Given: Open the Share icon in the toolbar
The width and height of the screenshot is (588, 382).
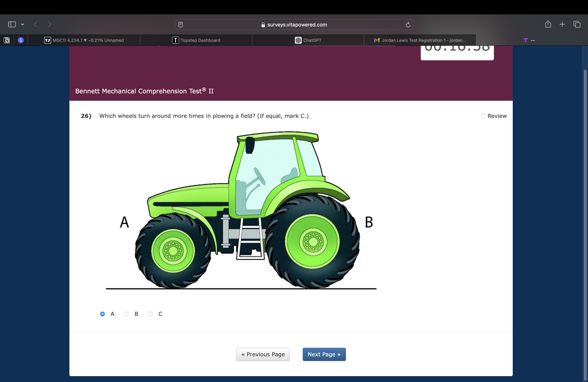Looking at the screenshot, I should (548, 24).
